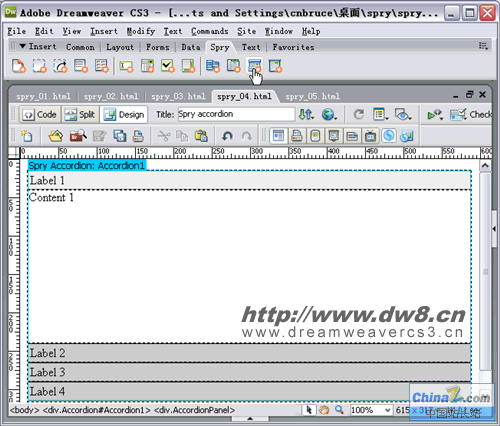Image resolution: width=500 pixels, height=426 pixels.
Task: Switch to spry_05.html document tab
Action: click(x=312, y=97)
